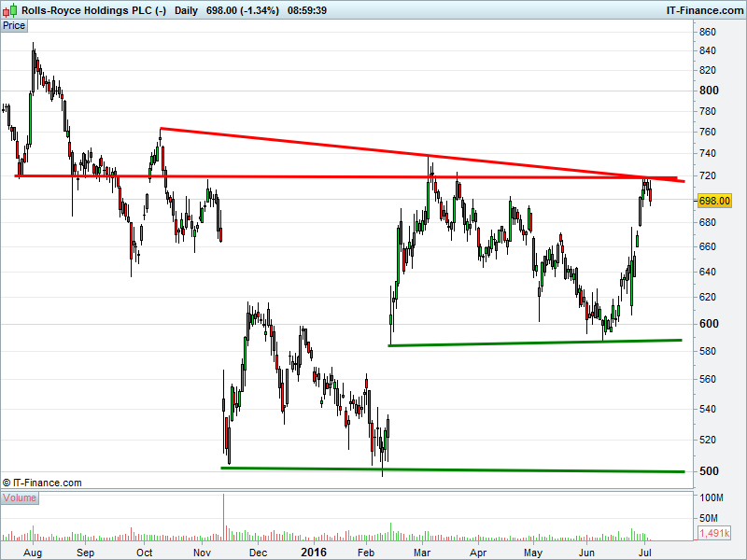Click the Mar date axis label
Image resolution: width=747 pixels, height=560 pixels.
point(422,553)
